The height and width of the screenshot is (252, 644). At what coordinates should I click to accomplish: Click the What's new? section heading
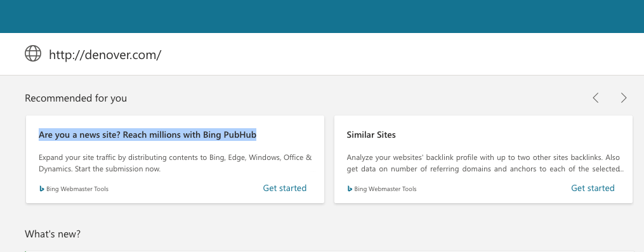pyautogui.click(x=53, y=234)
